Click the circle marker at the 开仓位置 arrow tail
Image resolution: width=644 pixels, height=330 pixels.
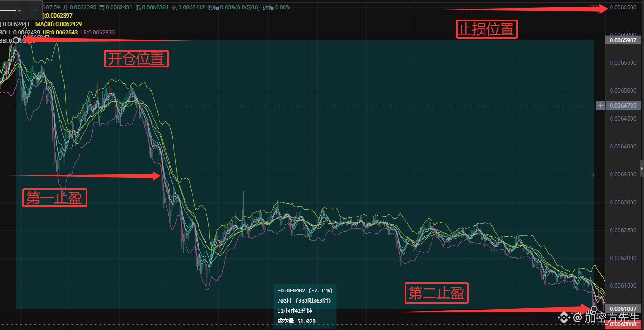[16, 40]
